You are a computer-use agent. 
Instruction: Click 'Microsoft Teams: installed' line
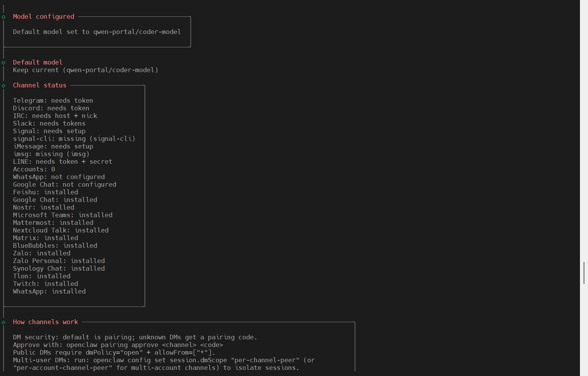click(x=63, y=215)
